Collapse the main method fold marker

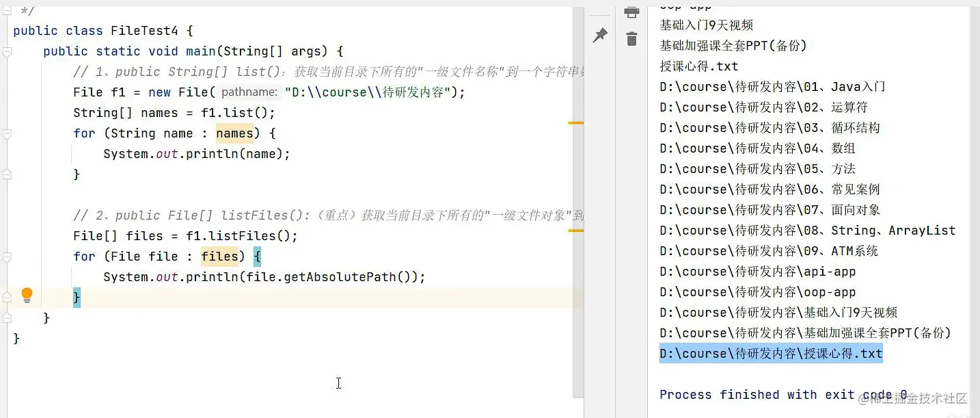point(7,51)
